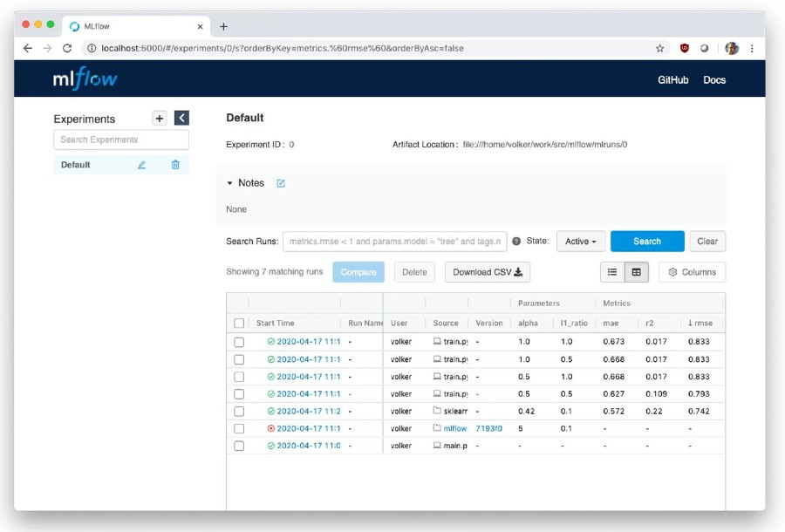Click the Search button
The height and width of the screenshot is (532, 785).
point(647,242)
